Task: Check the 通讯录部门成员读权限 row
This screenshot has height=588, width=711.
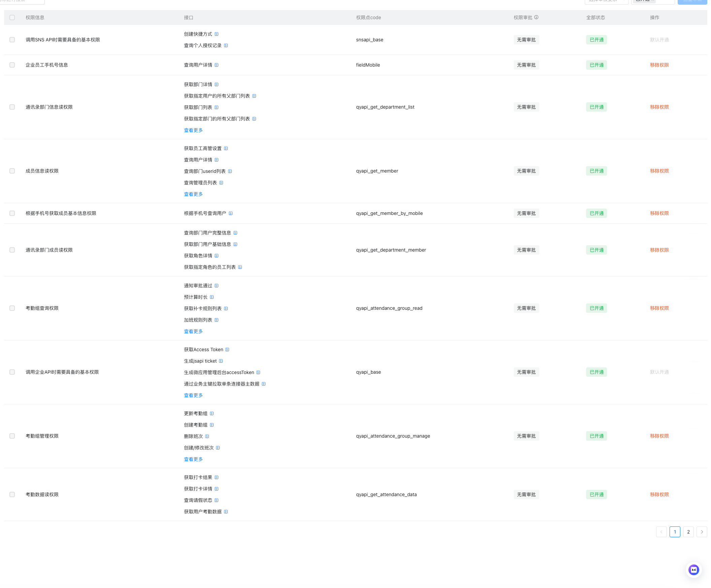Action: pos(12,250)
